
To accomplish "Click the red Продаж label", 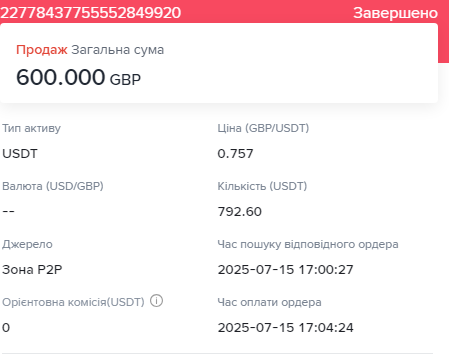I will point(42,50).
